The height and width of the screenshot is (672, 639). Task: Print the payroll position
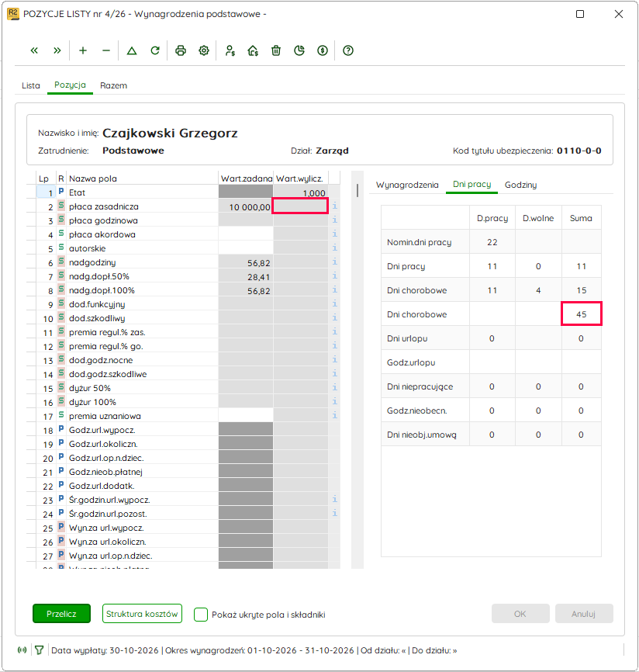click(x=181, y=50)
